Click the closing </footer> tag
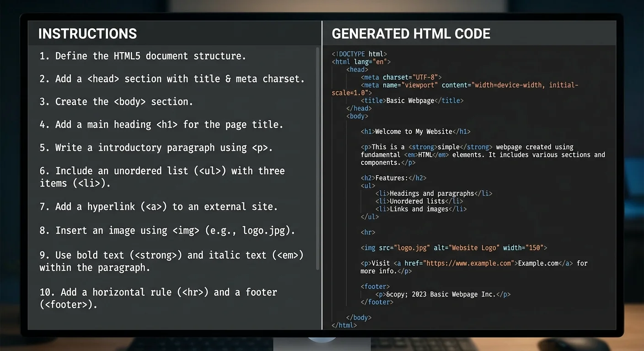The height and width of the screenshot is (351, 644). pos(377,302)
